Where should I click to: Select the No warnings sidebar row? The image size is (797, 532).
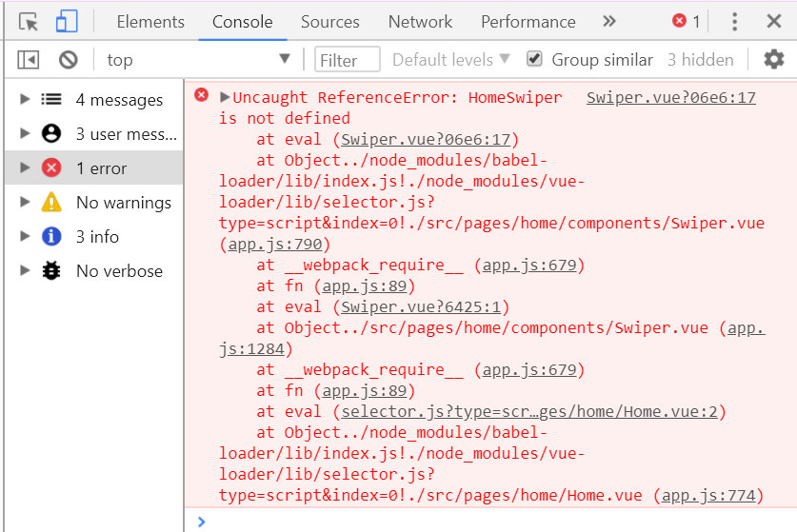(94, 202)
